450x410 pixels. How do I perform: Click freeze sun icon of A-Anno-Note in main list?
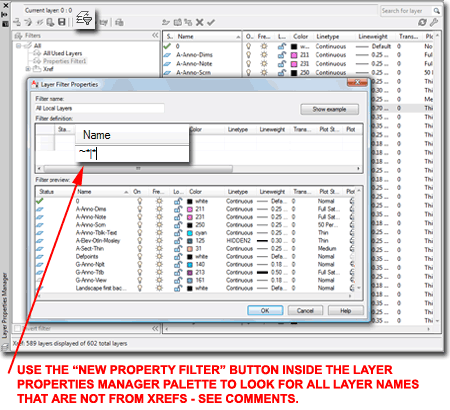(x=264, y=64)
